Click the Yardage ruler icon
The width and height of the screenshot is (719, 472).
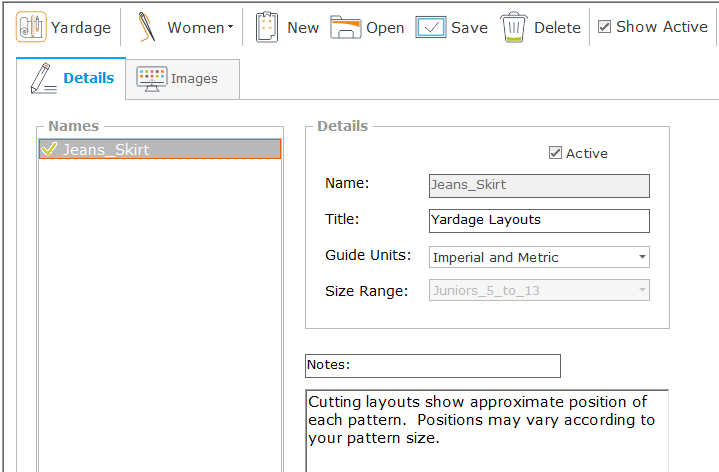pyautogui.click(x=31, y=27)
